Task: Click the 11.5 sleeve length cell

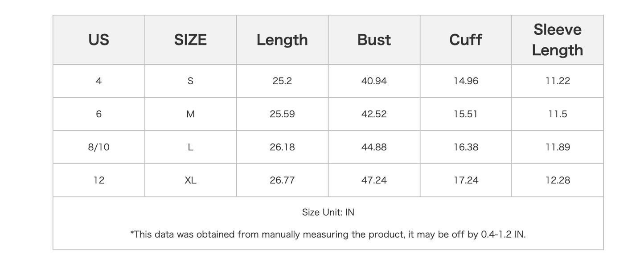Action: [x=558, y=114]
